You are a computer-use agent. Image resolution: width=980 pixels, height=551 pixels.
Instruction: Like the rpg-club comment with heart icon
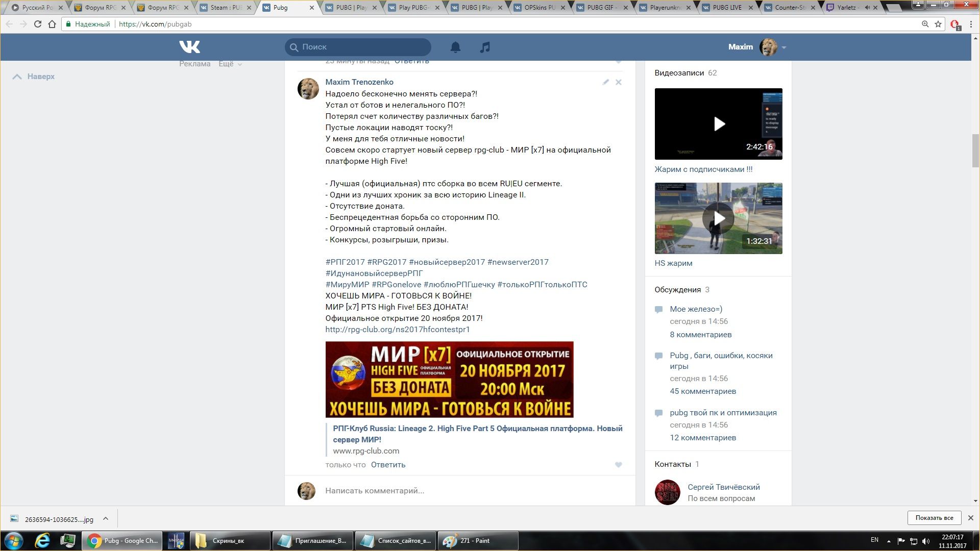[x=619, y=465]
